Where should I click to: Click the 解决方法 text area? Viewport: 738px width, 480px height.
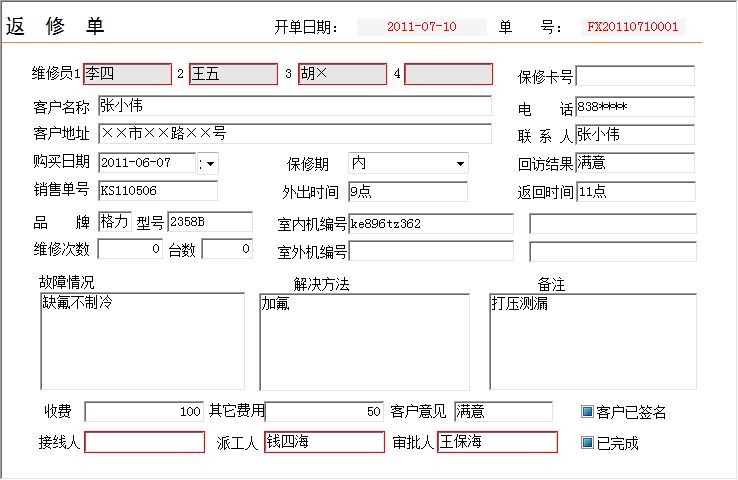click(x=364, y=340)
